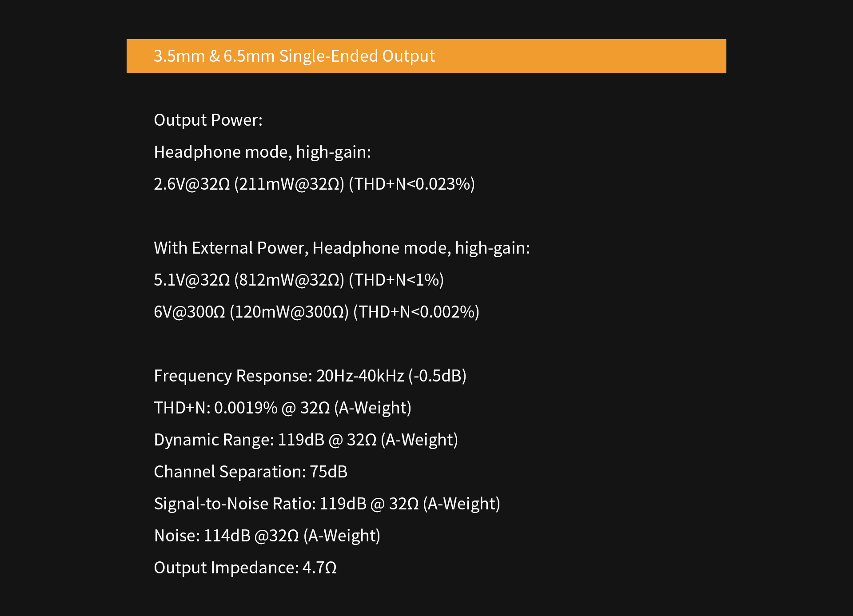Click the 211mW@32Ω power figure
Image resolution: width=853 pixels, height=616 pixels.
(x=289, y=184)
